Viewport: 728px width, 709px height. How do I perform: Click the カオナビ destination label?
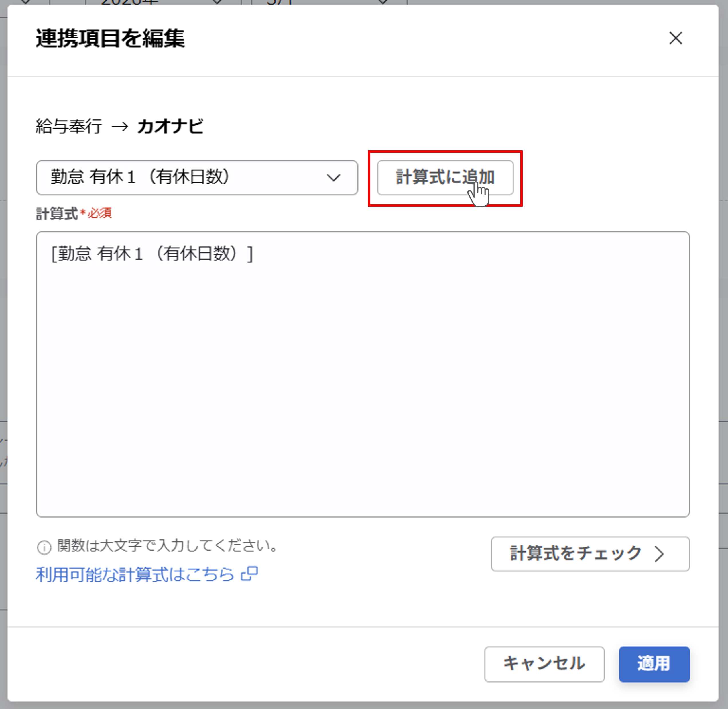(x=170, y=126)
